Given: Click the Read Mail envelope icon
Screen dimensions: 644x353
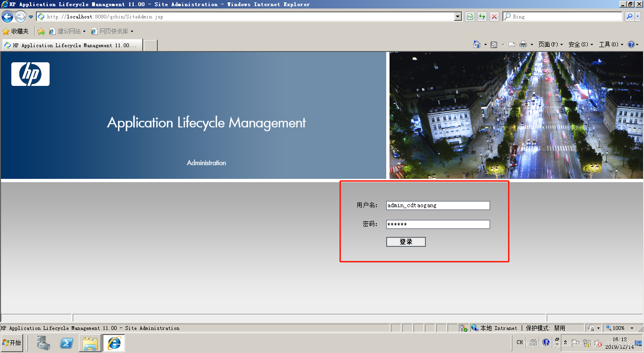Looking at the screenshot, I should [x=512, y=44].
